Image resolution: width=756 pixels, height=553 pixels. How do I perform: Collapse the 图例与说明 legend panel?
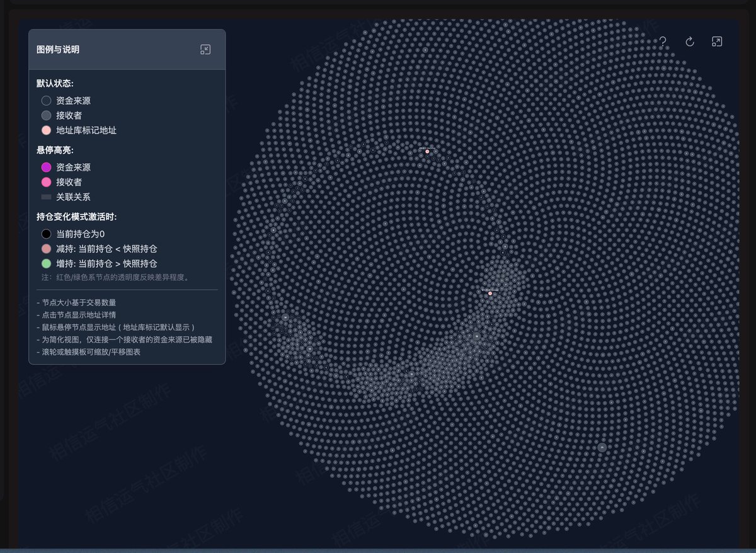[205, 49]
